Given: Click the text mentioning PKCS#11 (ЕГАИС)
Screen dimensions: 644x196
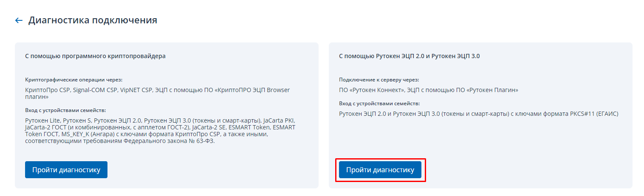Looking at the screenshot, I should pyautogui.click(x=586, y=114).
